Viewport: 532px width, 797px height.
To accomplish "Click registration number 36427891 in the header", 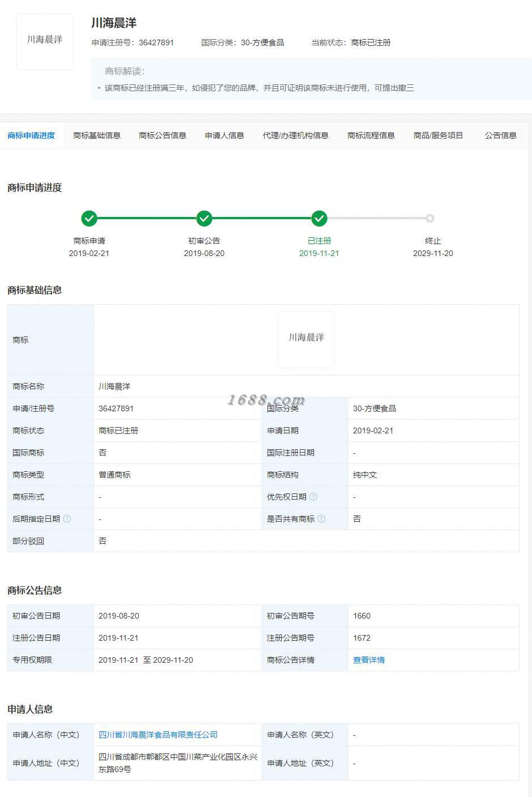I will pos(156,42).
